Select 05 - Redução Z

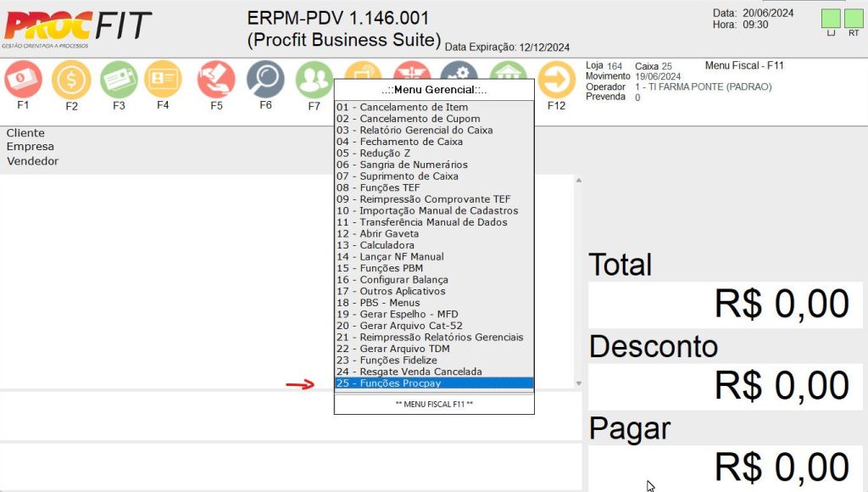[x=434, y=153]
